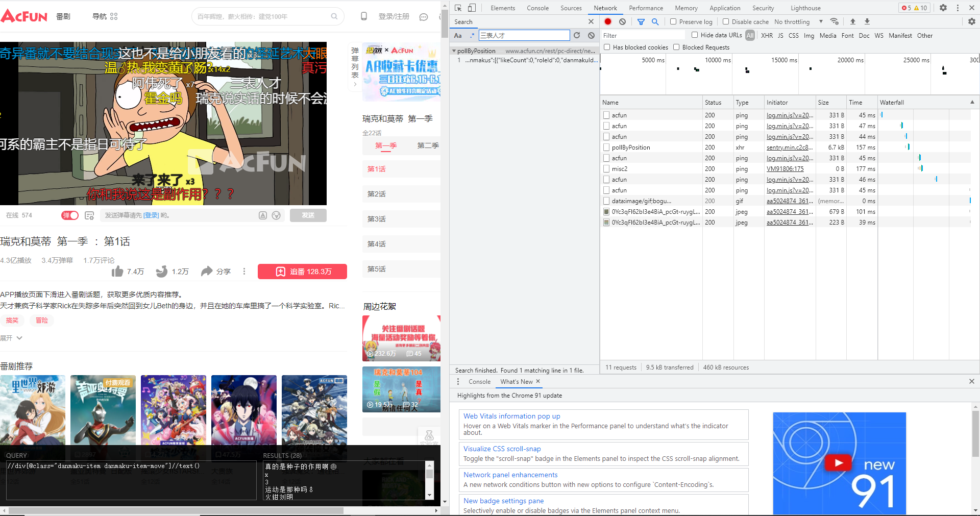The height and width of the screenshot is (516, 980).
Task: Check Has blocked cookies
Action: (607, 47)
